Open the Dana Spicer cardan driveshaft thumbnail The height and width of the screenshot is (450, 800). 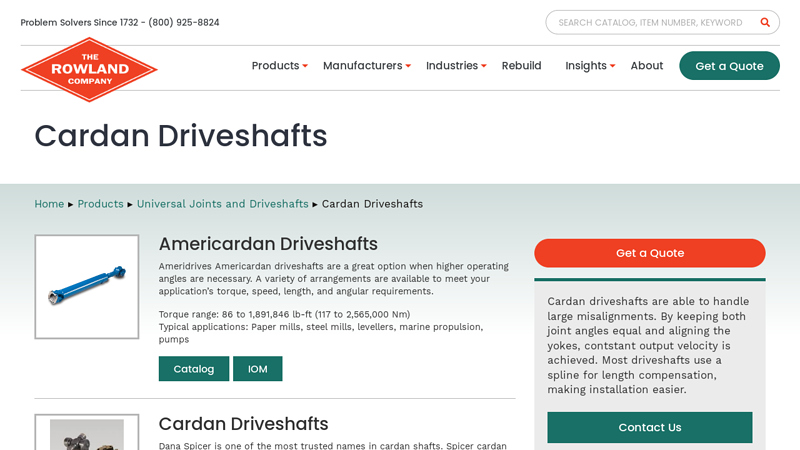[87, 433]
